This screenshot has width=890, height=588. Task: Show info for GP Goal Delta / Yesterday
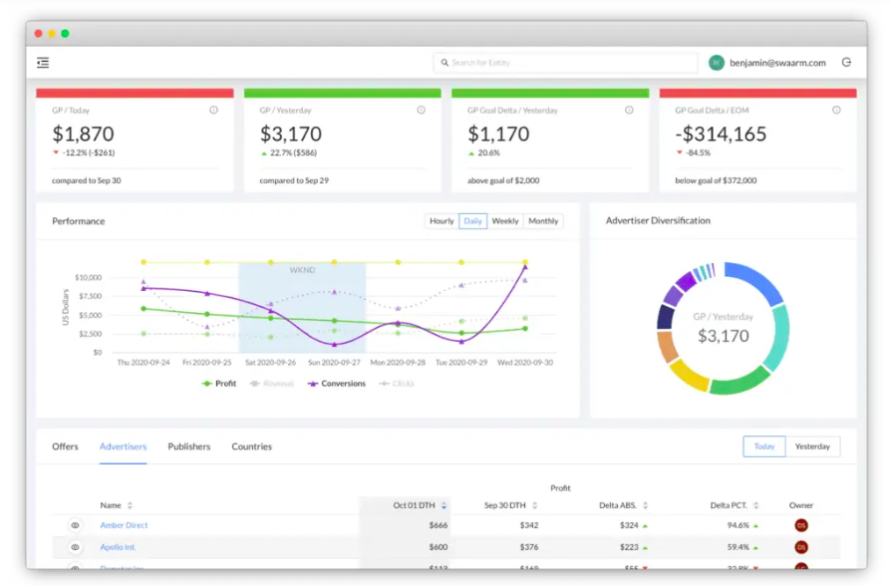pyautogui.click(x=629, y=110)
